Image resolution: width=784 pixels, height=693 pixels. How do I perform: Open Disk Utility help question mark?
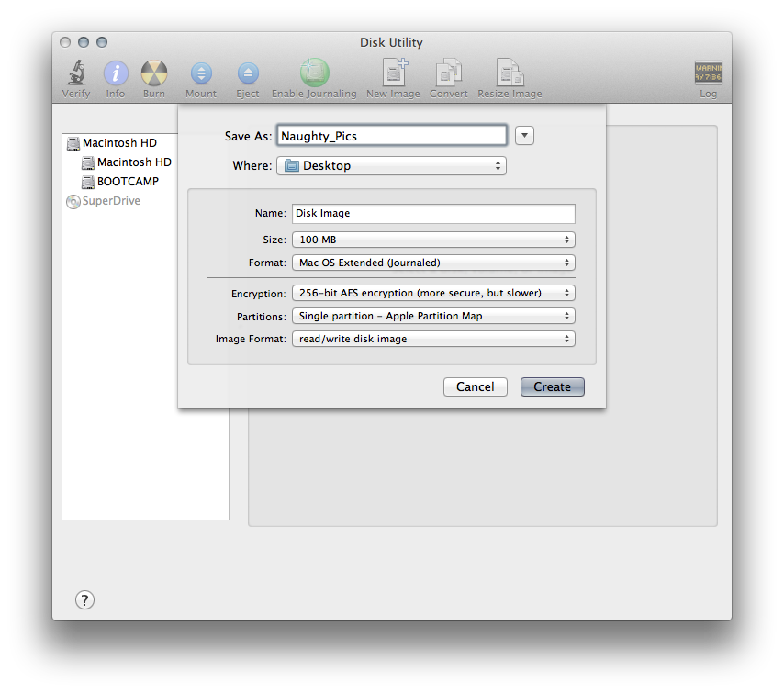pos(85,599)
